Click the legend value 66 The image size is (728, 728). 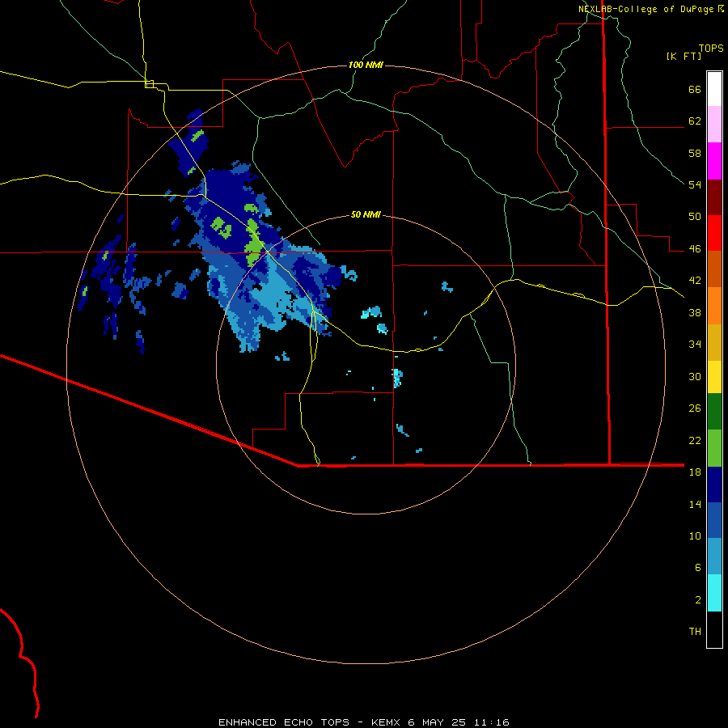click(x=695, y=90)
